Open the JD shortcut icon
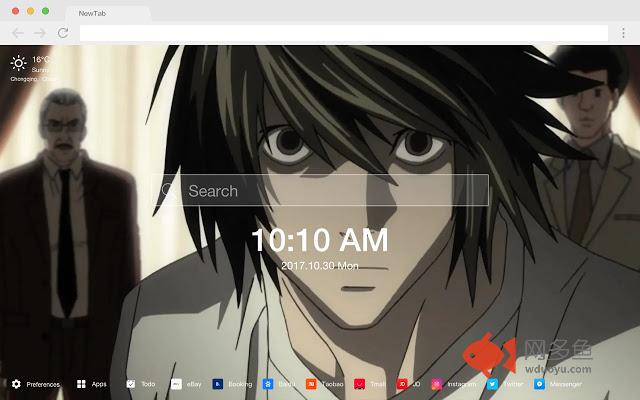 (402, 384)
